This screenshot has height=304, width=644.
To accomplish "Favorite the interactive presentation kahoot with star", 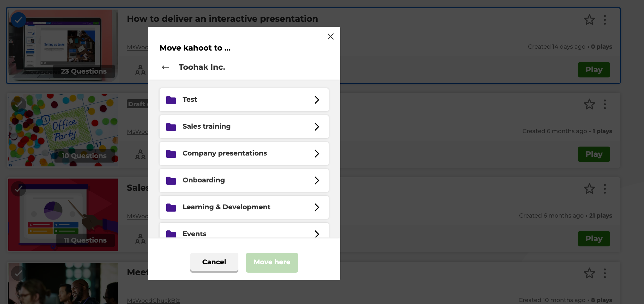I will pos(589,20).
